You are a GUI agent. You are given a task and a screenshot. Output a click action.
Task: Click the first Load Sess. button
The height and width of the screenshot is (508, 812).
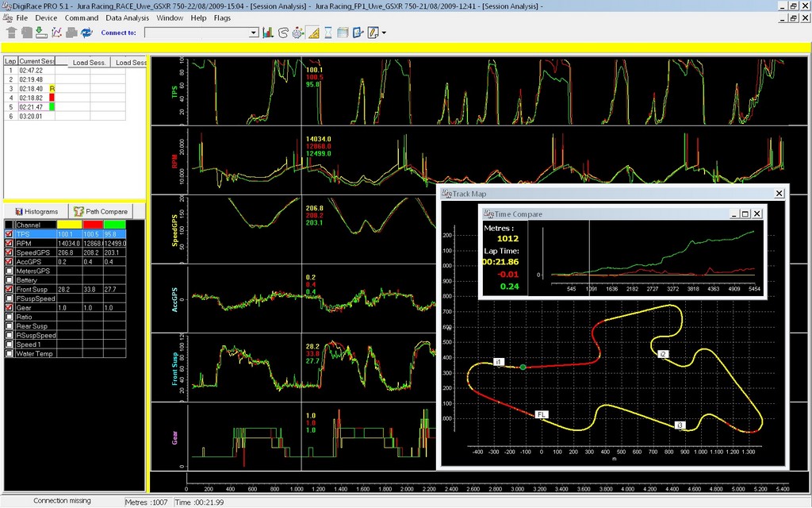90,62
